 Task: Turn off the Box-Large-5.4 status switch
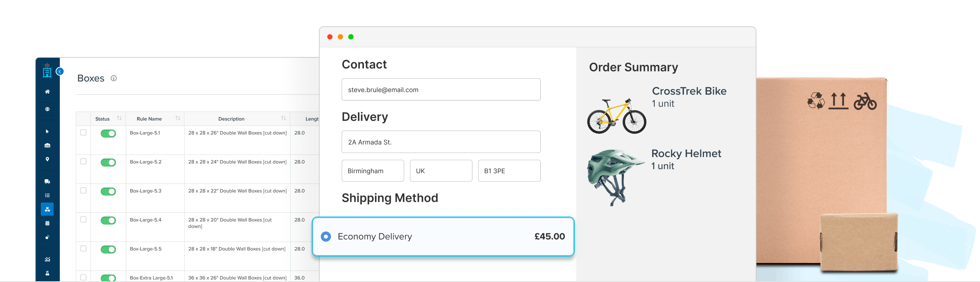point(108,220)
